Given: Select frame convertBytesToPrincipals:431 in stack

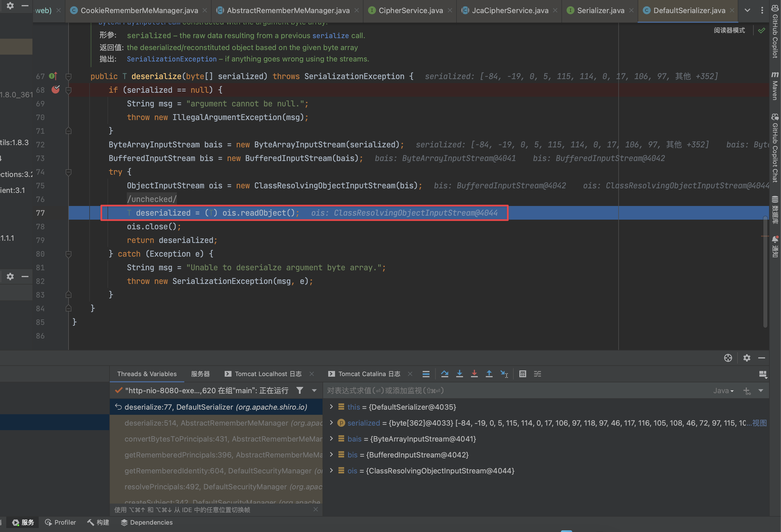Looking at the screenshot, I should (216, 439).
